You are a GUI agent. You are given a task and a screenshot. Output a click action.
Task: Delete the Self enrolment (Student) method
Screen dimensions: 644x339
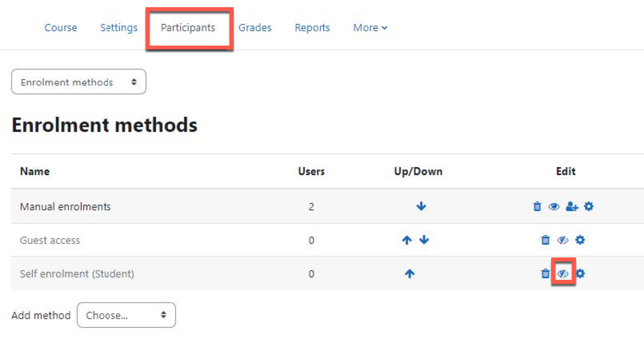click(x=545, y=273)
